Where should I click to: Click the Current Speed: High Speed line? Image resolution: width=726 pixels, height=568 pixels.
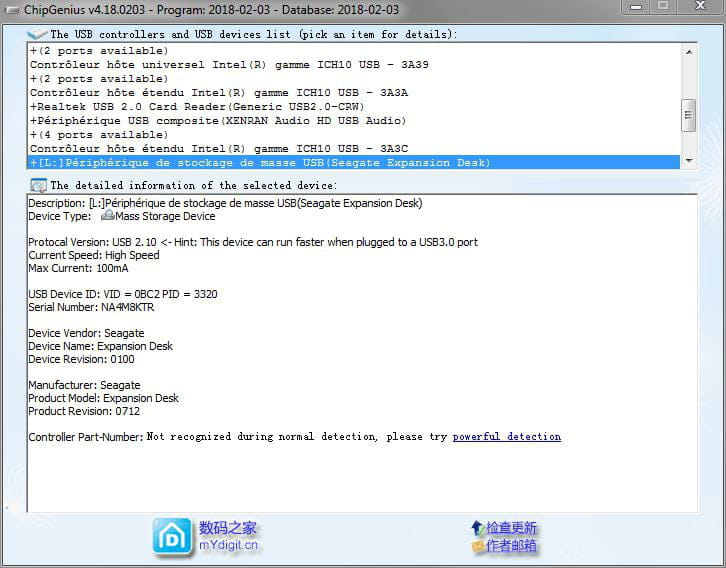[94, 255]
